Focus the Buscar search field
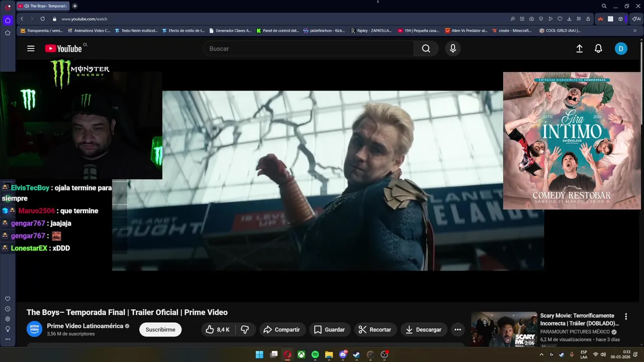 coord(308,49)
